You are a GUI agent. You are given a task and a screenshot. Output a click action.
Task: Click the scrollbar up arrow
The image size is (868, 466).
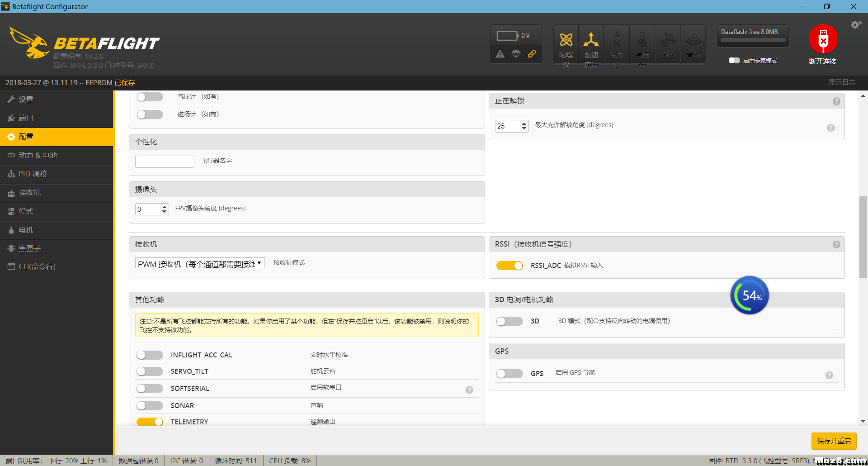pyautogui.click(x=863, y=96)
